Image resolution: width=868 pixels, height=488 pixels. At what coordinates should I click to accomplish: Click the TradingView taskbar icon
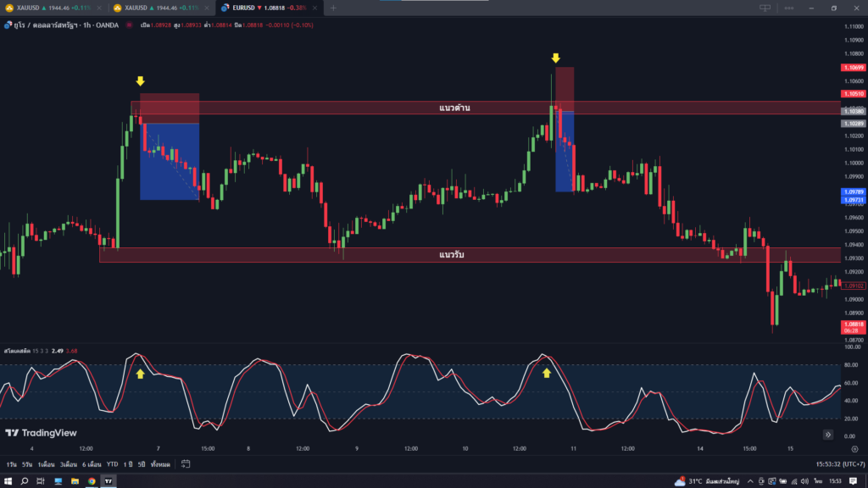point(108,481)
